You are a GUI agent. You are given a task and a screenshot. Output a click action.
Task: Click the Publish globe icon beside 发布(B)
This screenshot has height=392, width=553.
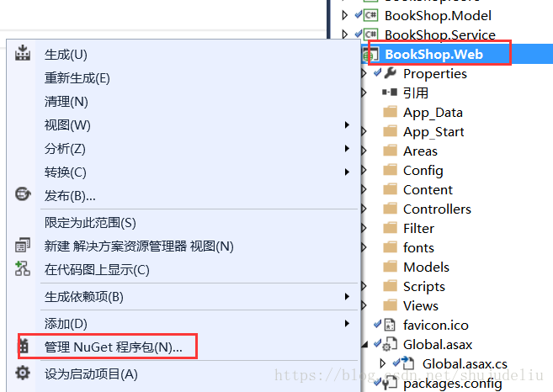click(23, 193)
